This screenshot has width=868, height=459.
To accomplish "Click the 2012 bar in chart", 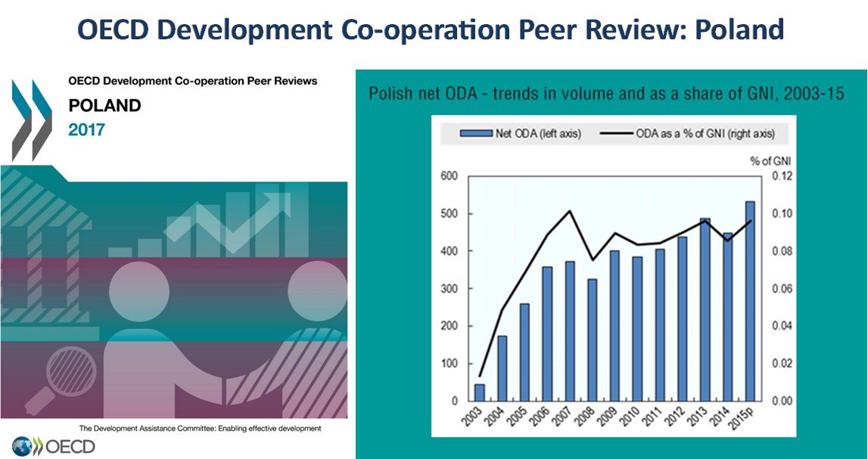I will pos(682,319).
